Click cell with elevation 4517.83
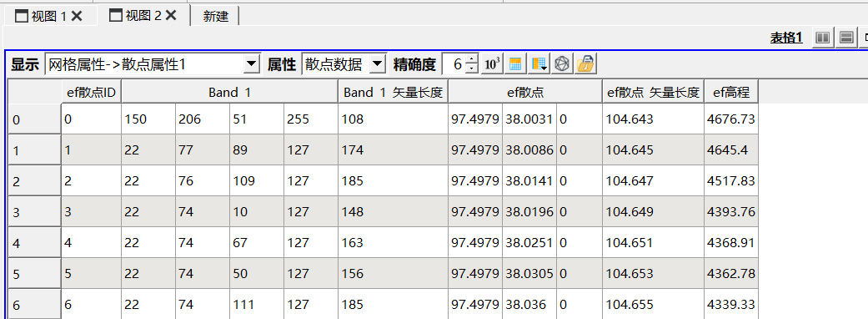Viewport: 868px width, 319px height. coord(731,181)
